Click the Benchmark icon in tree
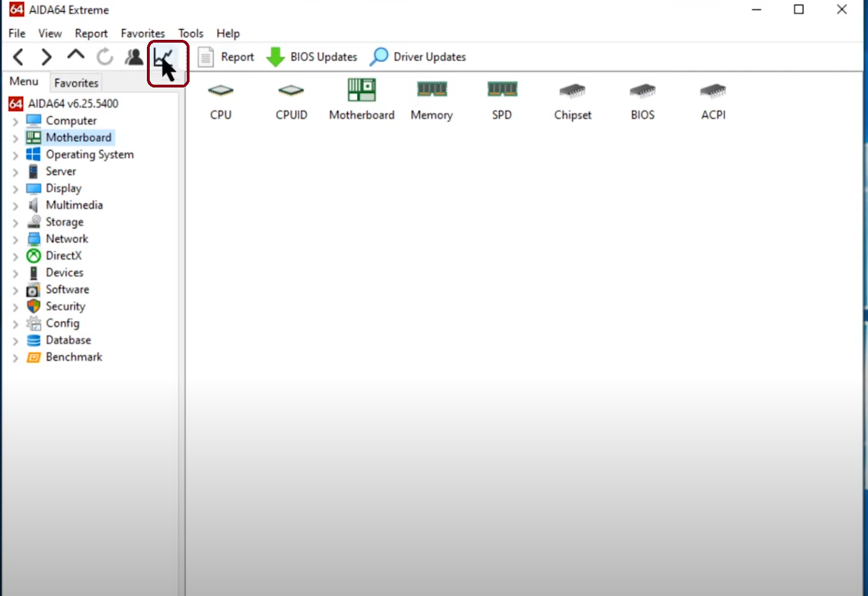Screen dimensions: 868x596 34,357
